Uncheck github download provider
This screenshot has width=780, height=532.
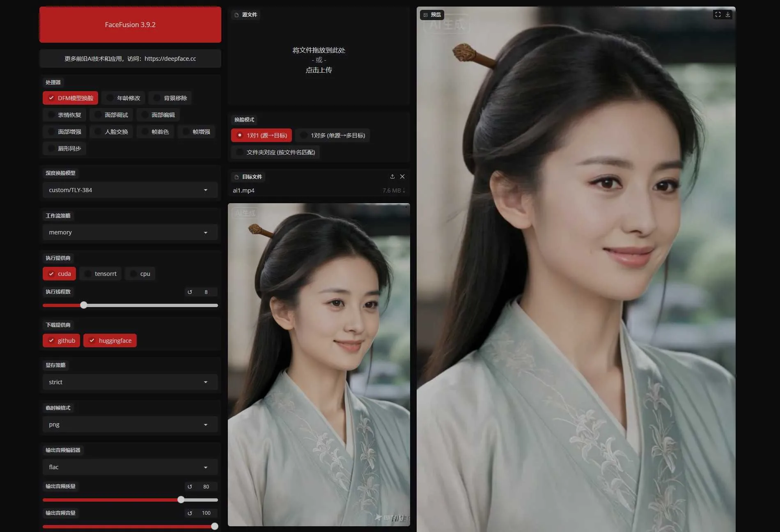pos(61,341)
